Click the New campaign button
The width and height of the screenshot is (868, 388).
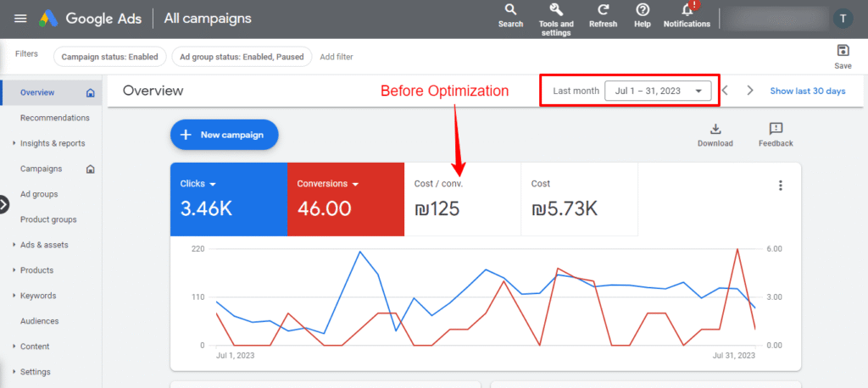(x=224, y=135)
